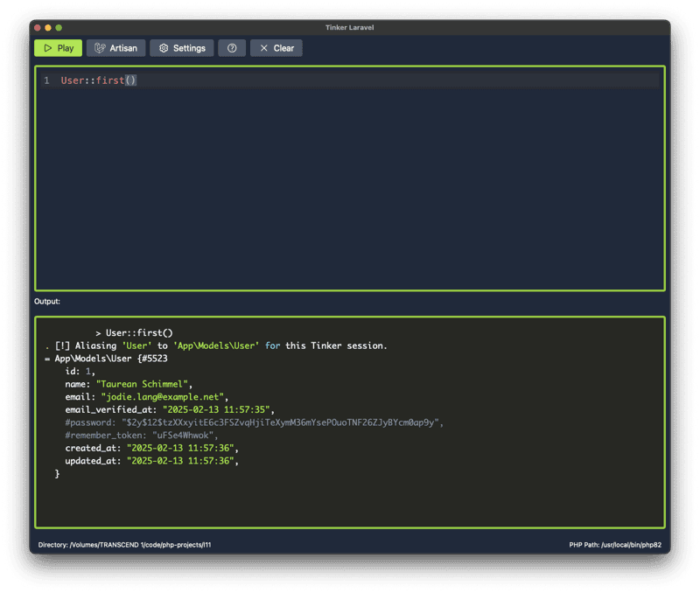The image size is (700, 593).
Task: Click the password hash line in output
Action: 254,422
